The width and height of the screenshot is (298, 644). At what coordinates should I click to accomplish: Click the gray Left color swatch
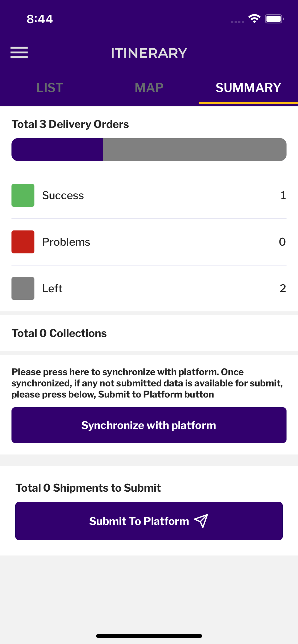[23, 288]
